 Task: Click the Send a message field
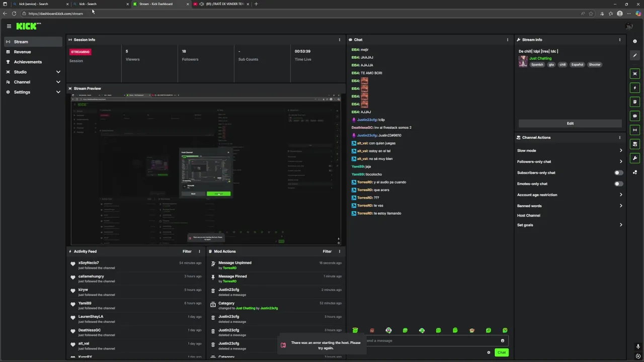[431, 341]
